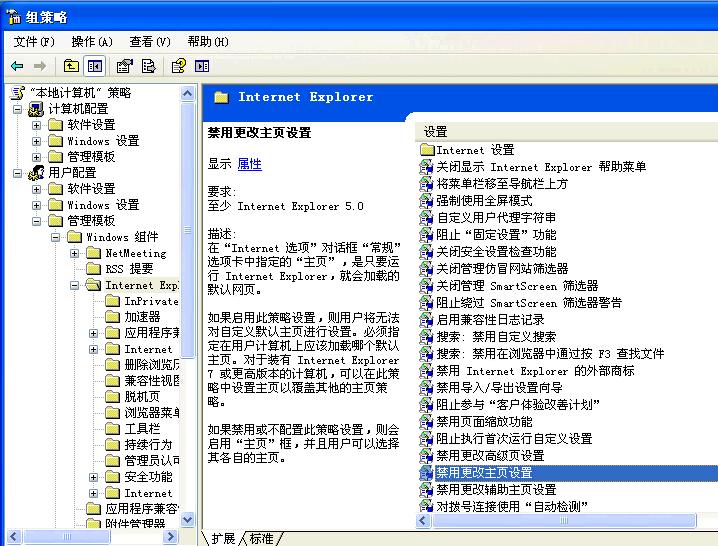Image resolution: width=718 pixels, height=546 pixels.
Task: Toggle the Show/Hide Console Tree icon
Action: coord(95,66)
